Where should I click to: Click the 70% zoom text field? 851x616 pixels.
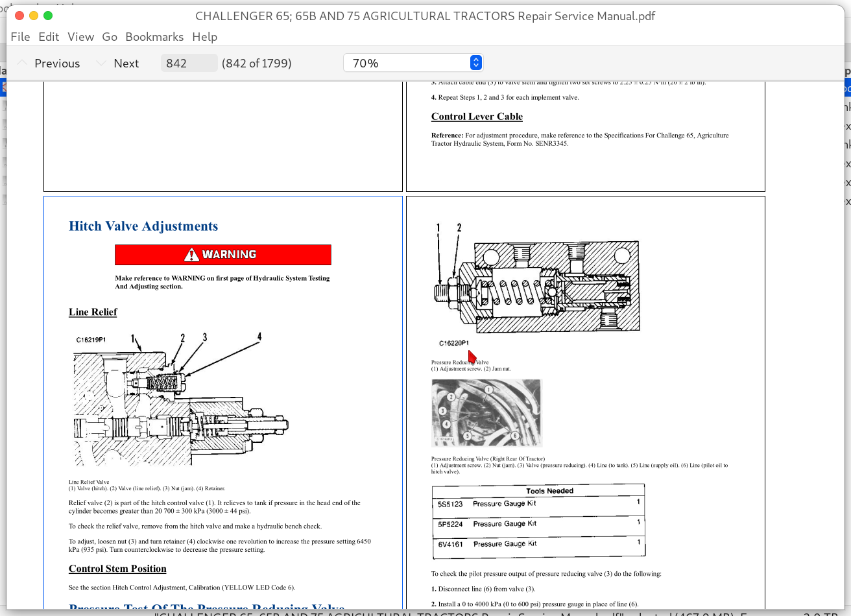point(405,63)
